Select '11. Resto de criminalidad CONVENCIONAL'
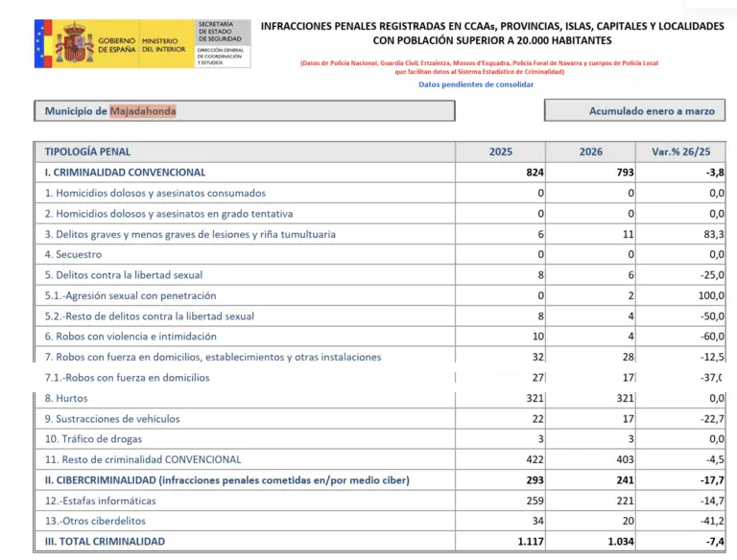 coord(143,459)
